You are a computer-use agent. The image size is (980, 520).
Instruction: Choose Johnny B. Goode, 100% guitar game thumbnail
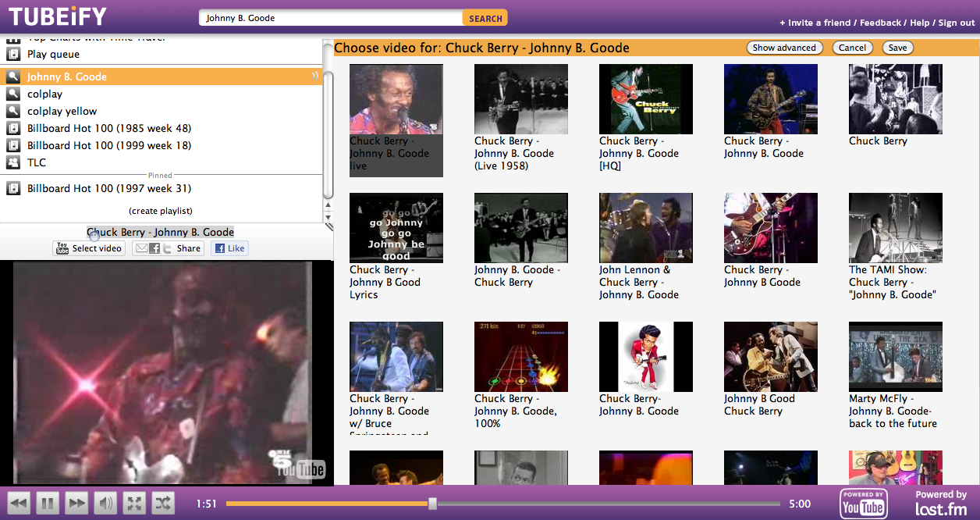tap(521, 357)
